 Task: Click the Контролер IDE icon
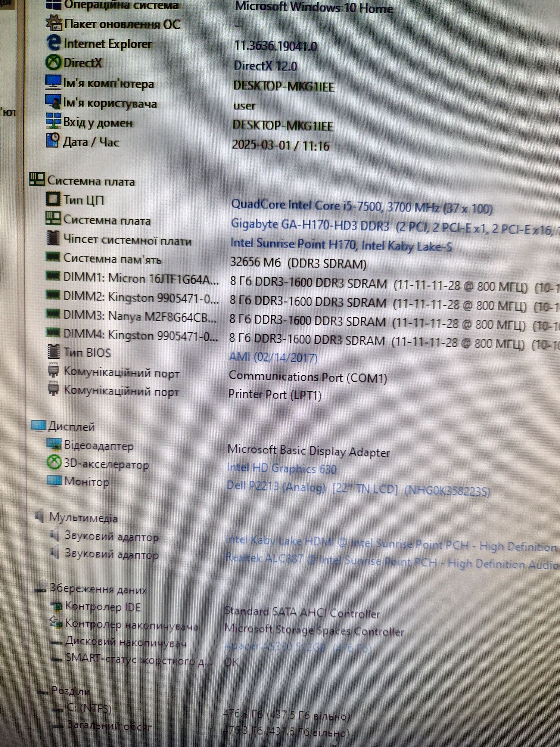pos(56,606)
